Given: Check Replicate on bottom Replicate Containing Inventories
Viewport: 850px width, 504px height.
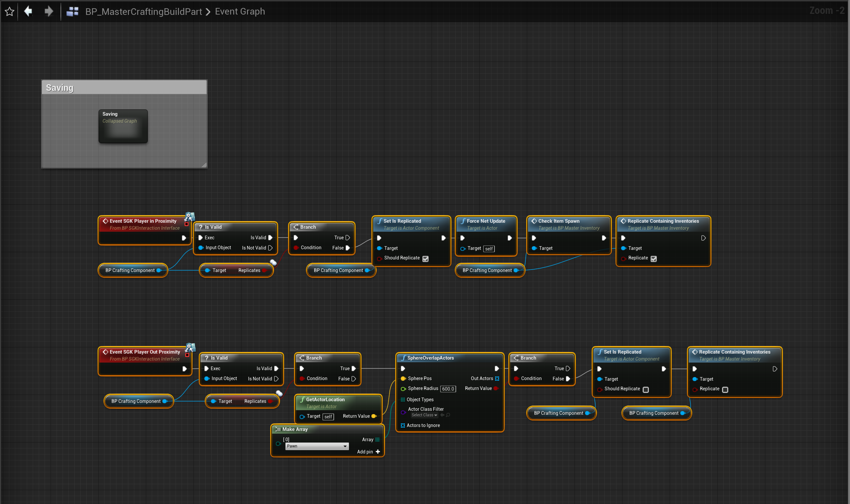Looking at the screenshot, I should coord(725,390).
